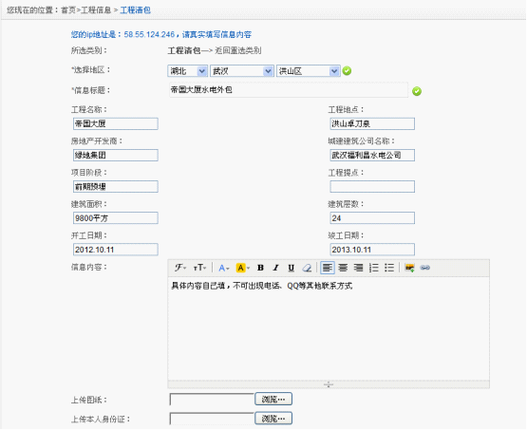Apply italic formatting in editor
Viewport: 527px width, 430px height.
click(x=276, y=268)
